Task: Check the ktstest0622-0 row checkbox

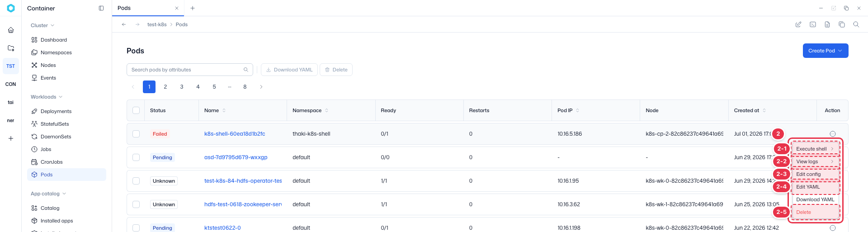Action: coord(136,228)
